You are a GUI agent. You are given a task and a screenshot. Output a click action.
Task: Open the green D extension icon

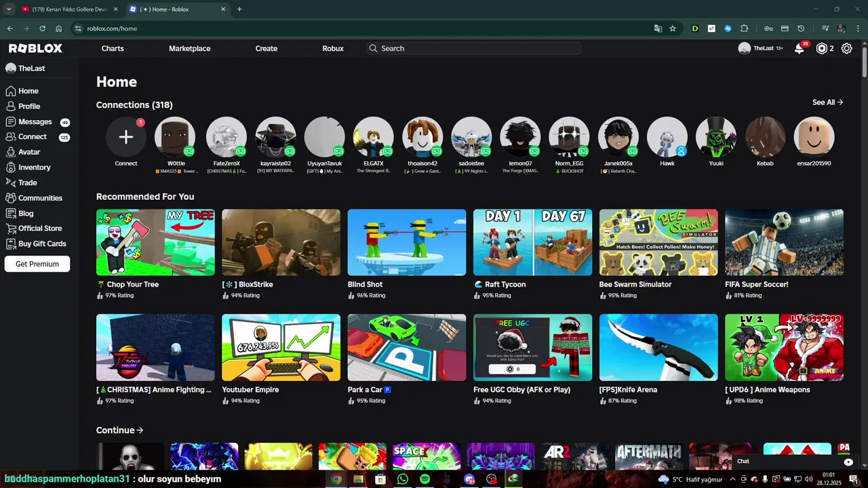click(695, 28)
